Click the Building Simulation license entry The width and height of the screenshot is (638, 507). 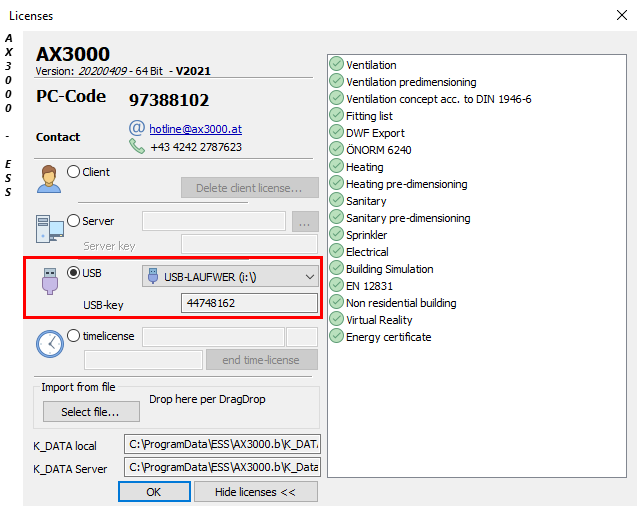pos(389,269)
